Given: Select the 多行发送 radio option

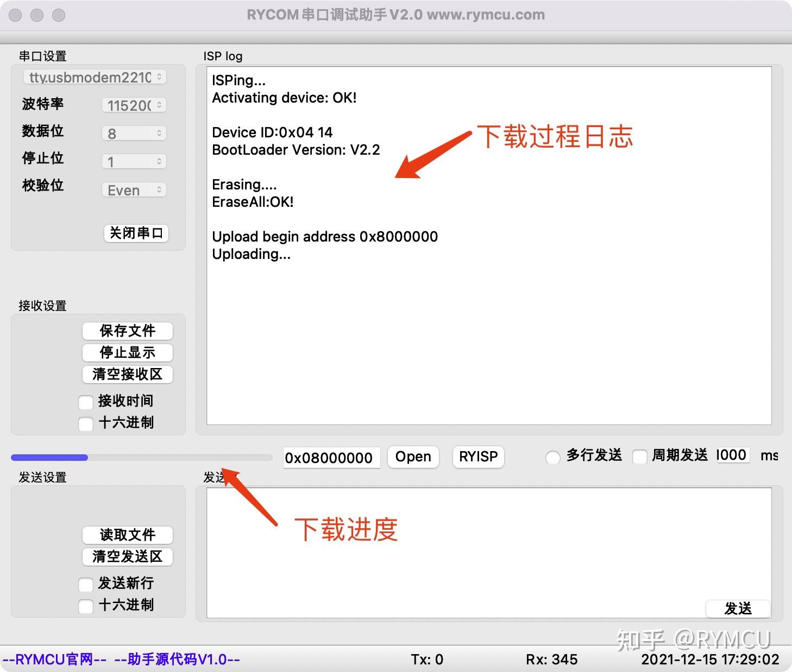Looking at the screenshot, I should click(552, 458).
